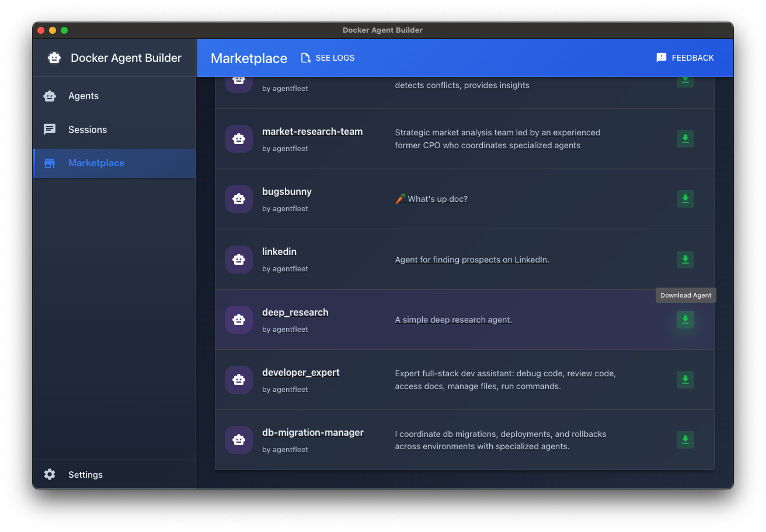Download the market-research-team agent
Screen dimensions: 766x532
point(685,139)
